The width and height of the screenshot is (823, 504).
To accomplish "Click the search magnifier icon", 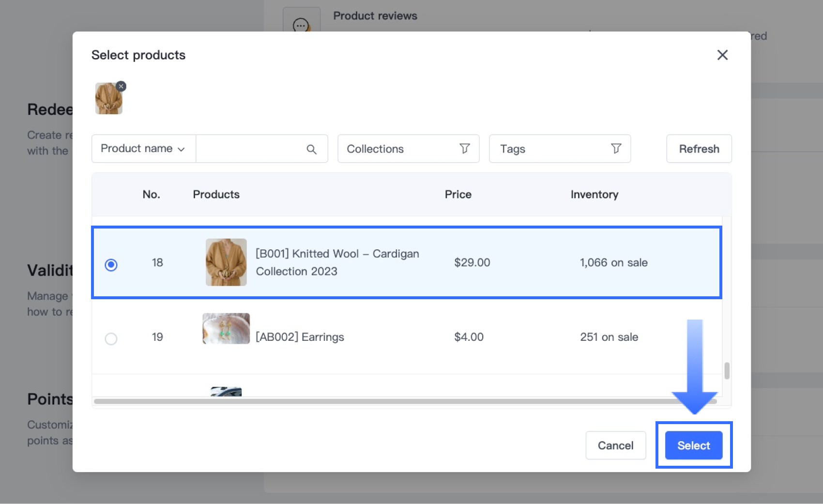I will tap(311, 149).
